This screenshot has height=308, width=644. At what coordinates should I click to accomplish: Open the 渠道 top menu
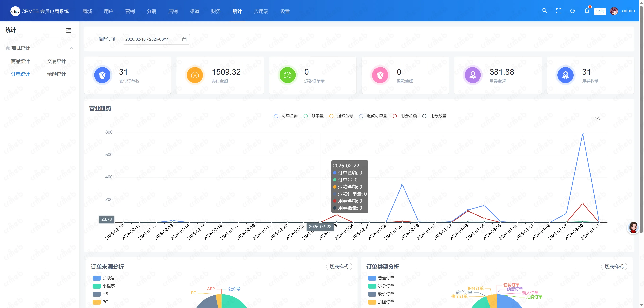click(x=194, y=11)
